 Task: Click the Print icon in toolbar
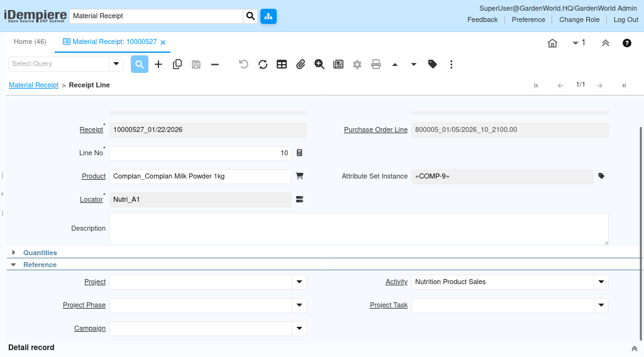376,64
